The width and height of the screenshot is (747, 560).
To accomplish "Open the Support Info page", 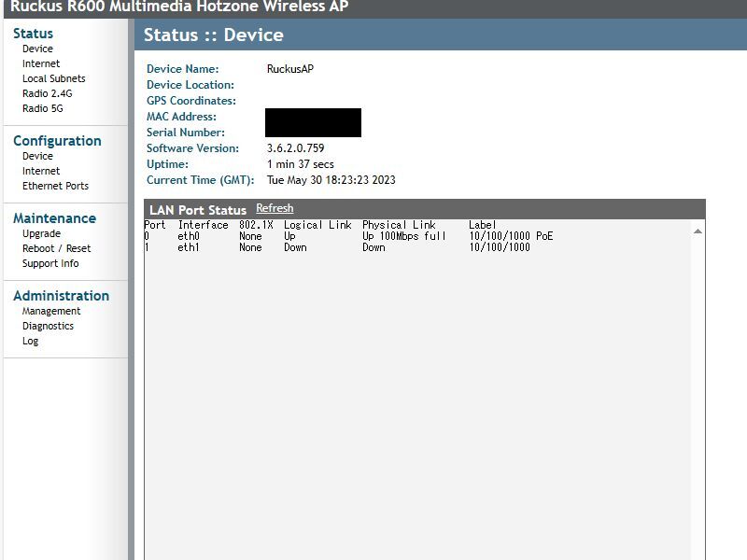I will pyautogui.click(x=50, y=263).
